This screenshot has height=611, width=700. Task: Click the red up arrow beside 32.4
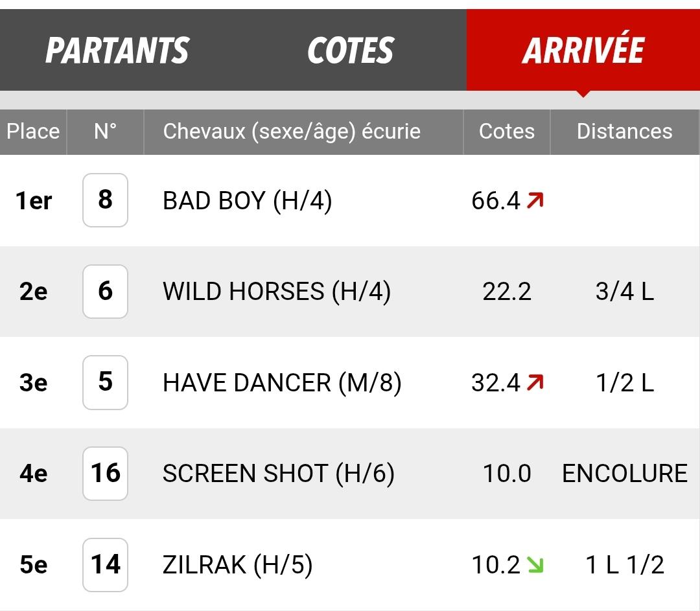[x=535, y=382]
